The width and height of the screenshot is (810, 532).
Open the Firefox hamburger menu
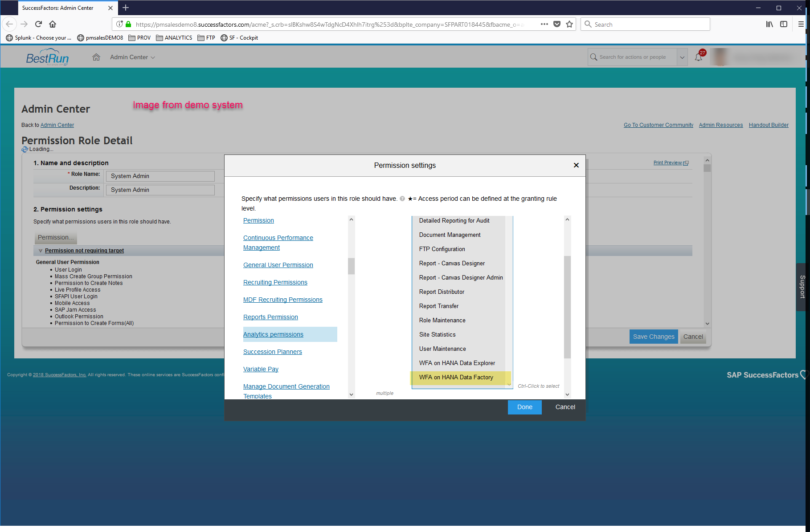point(801,24)
